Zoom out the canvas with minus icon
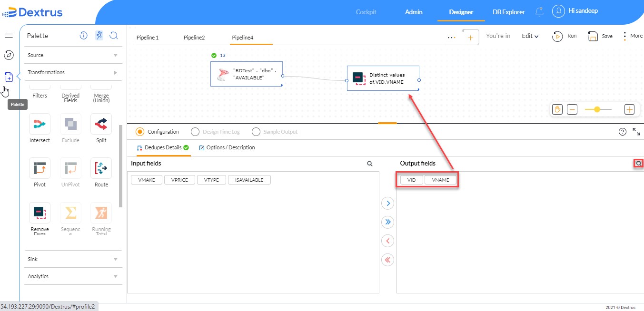 pos(573,109)
